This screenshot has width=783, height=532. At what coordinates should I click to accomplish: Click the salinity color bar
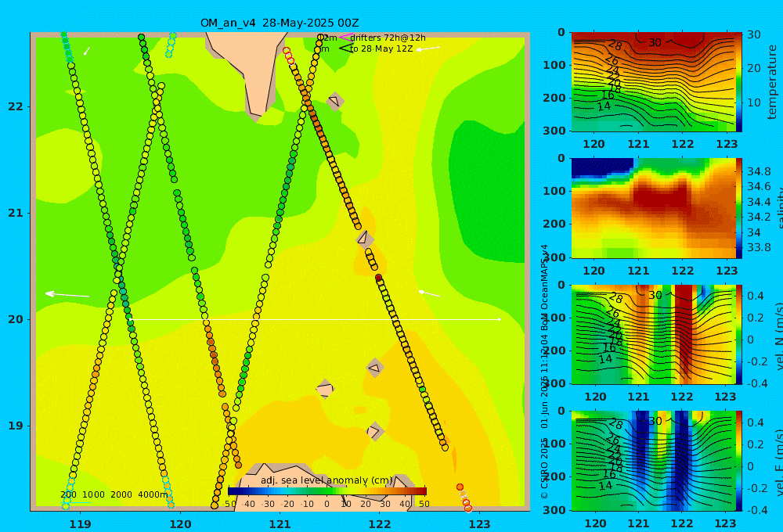tap(739, 208)
